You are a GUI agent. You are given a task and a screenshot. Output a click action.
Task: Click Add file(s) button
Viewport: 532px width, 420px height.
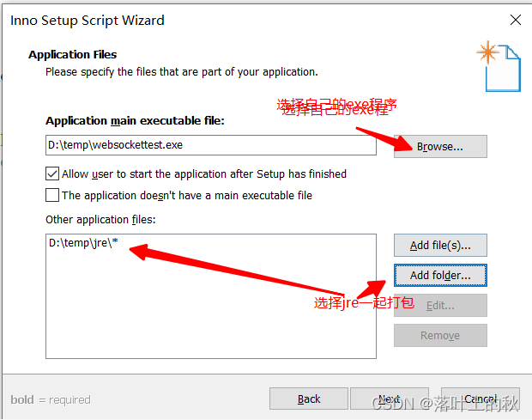tap(440, 245)
